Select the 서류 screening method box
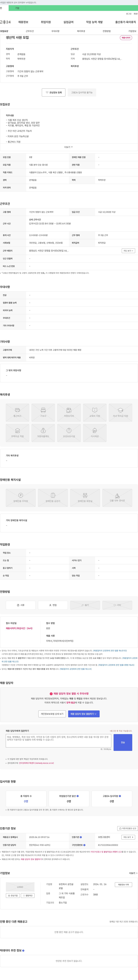Viewport: 138px width, 980px height. click(x=21, y=605)
